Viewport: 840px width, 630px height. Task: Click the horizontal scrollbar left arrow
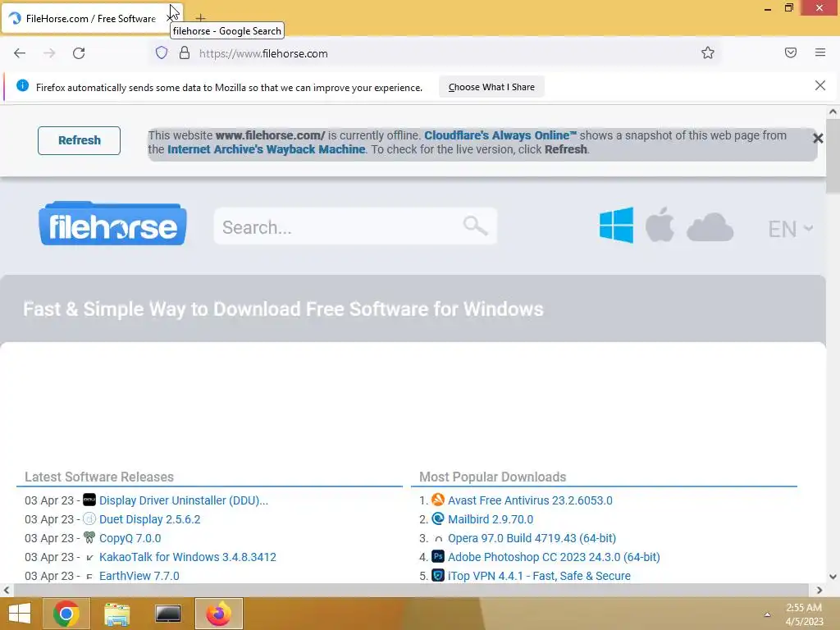[x=7, y=591]
